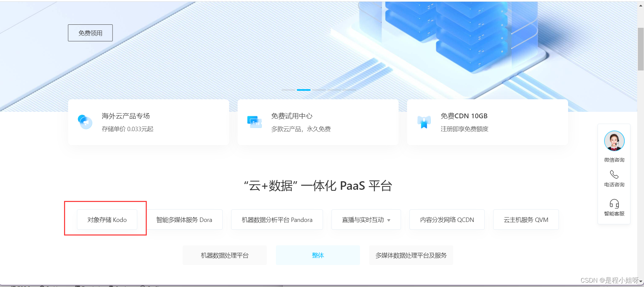
Task: Click the 多款云产品，永久免费 text
Action: 301,129
